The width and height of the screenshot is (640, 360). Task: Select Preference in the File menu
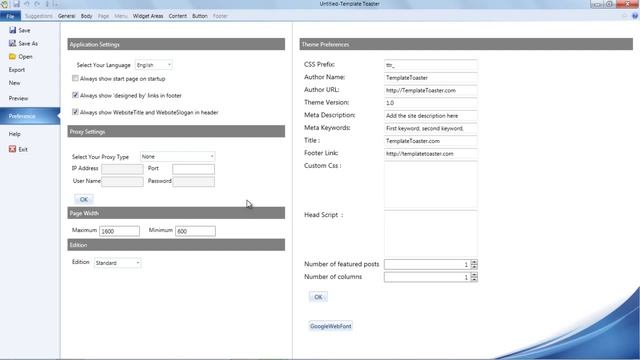pos(29,116)
